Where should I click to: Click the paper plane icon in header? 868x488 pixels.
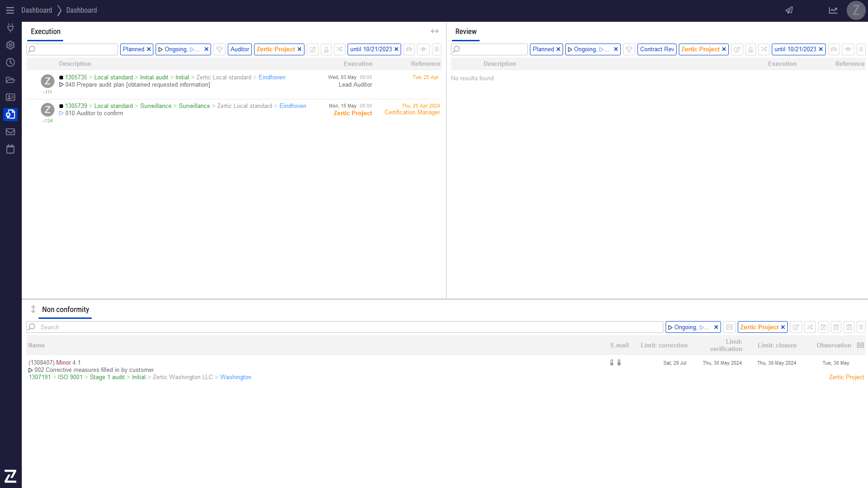[x=789, y=10]
